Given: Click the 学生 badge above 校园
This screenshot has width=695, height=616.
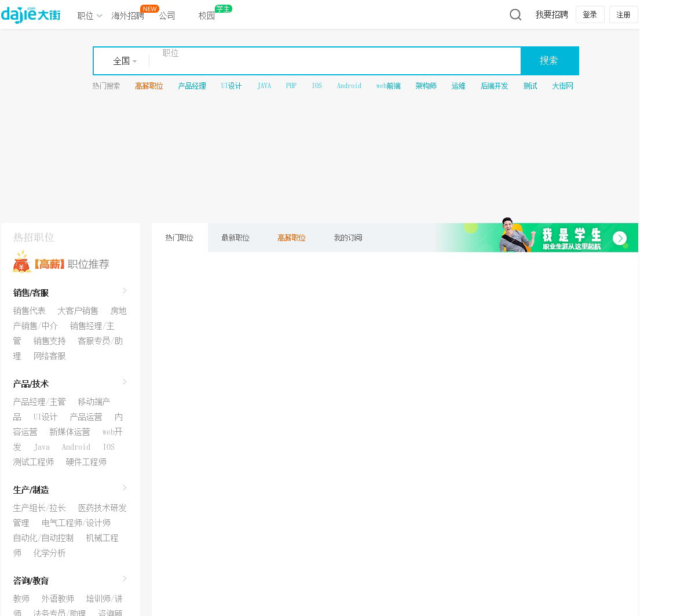Looking at the screenshot, I should coord(223,9).
